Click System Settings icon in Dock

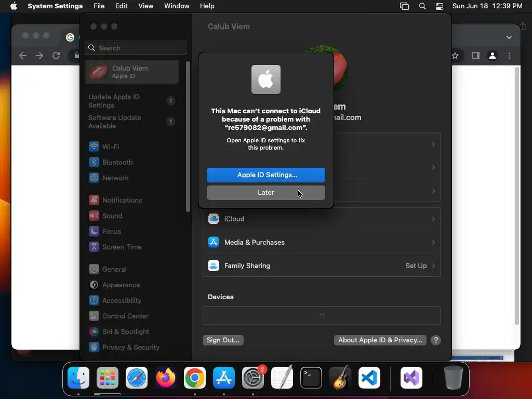[253, 378]
